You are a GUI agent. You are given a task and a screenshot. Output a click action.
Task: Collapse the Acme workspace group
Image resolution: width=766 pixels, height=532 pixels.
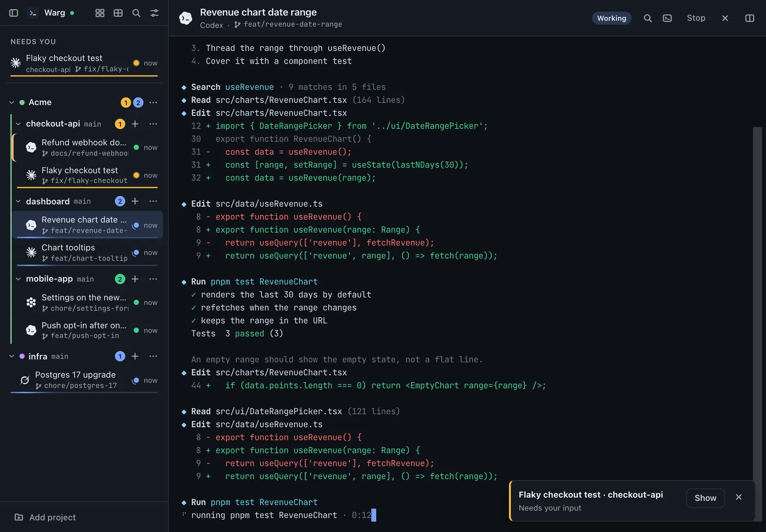click(12, 102)
